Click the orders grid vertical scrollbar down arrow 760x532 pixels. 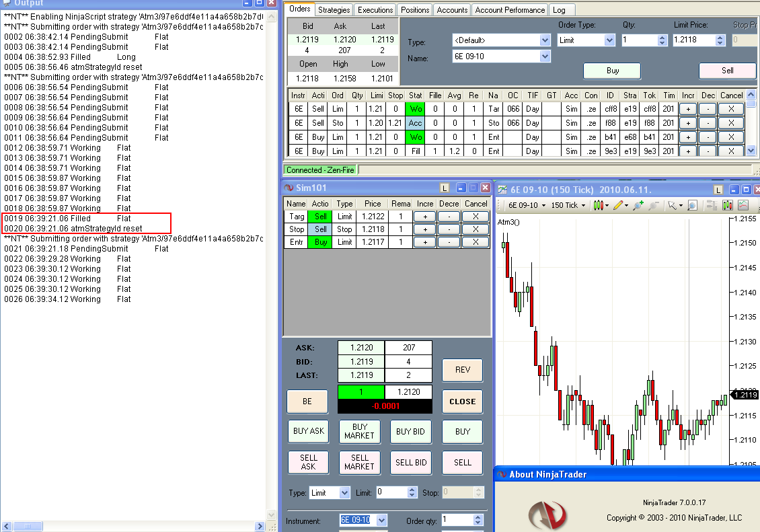[751, 151]
